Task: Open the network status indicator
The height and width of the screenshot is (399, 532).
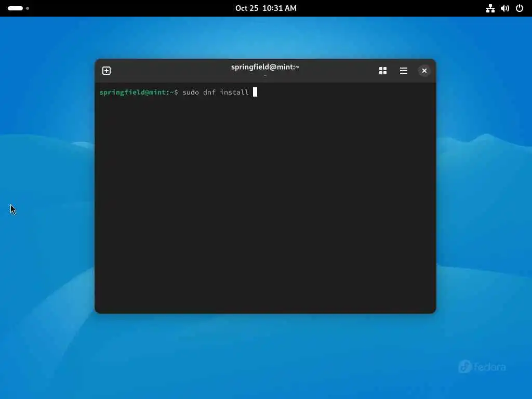Action: tap(490, 8)
